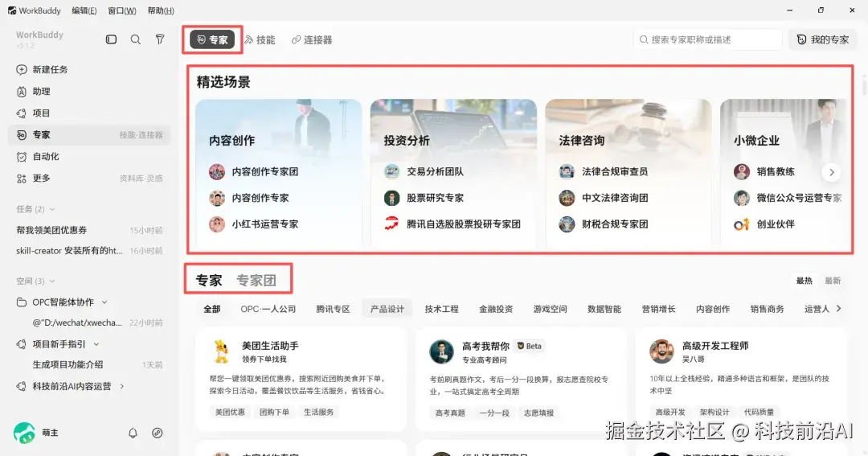Collapse the OPC智能体协作 space chevron

(x=104, y=302)
